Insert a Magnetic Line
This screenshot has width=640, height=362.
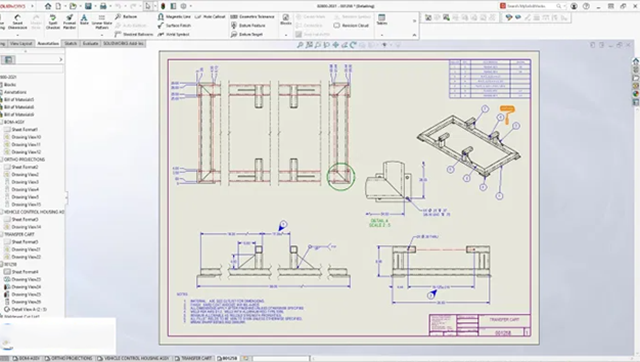click(174, 17)
